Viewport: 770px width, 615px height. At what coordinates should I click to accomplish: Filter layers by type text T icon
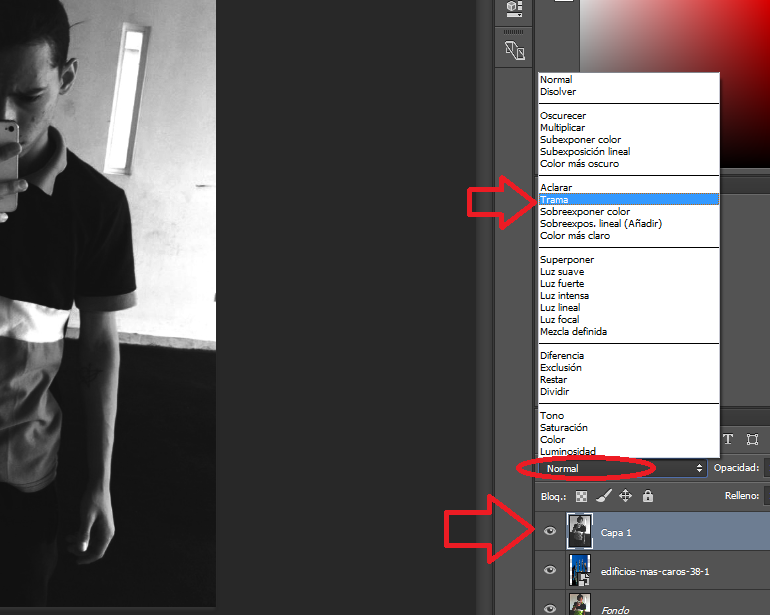[728, 439]
